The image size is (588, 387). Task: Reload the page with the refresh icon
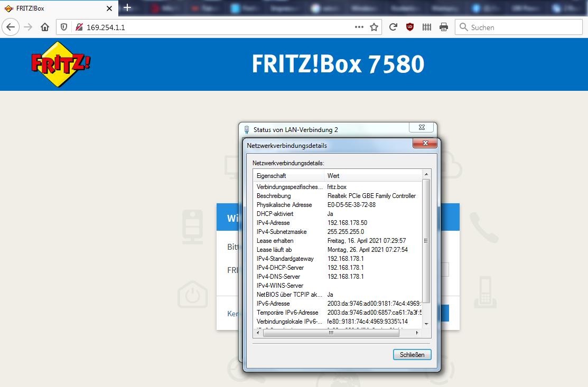pyautogui.click(x=393, y=27)
